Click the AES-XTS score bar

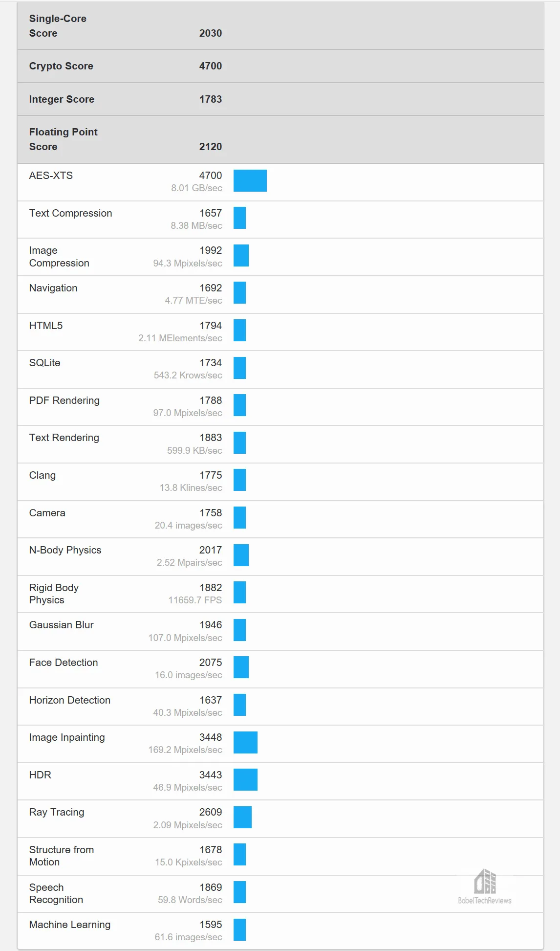[250, 180]
